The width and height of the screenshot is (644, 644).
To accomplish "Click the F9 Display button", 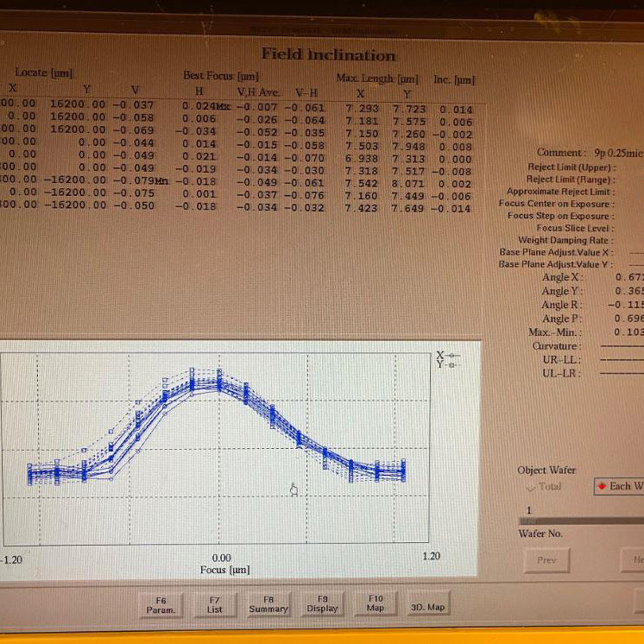I will pyautogui.click(x=322, y=603).
